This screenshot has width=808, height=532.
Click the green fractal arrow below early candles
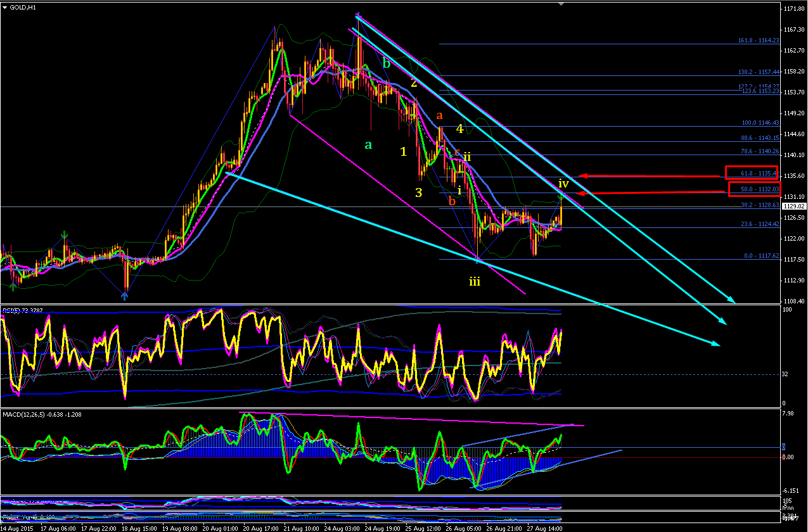click(x=13, y=286)
